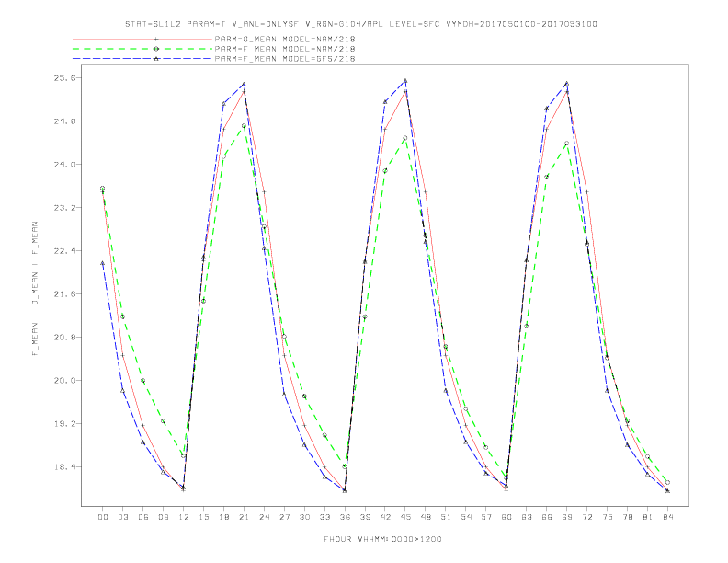Click the y-axis value 19.2

tap(65, 424)
